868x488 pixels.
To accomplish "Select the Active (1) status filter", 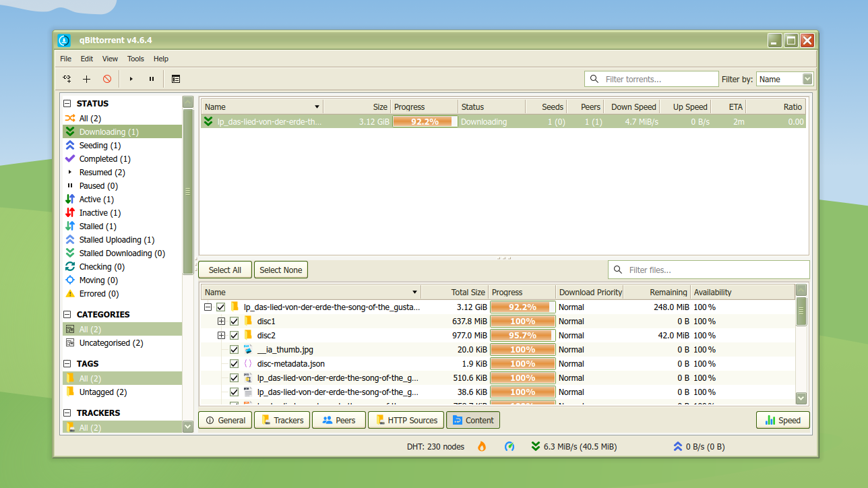I will click(x=122, y=200).
